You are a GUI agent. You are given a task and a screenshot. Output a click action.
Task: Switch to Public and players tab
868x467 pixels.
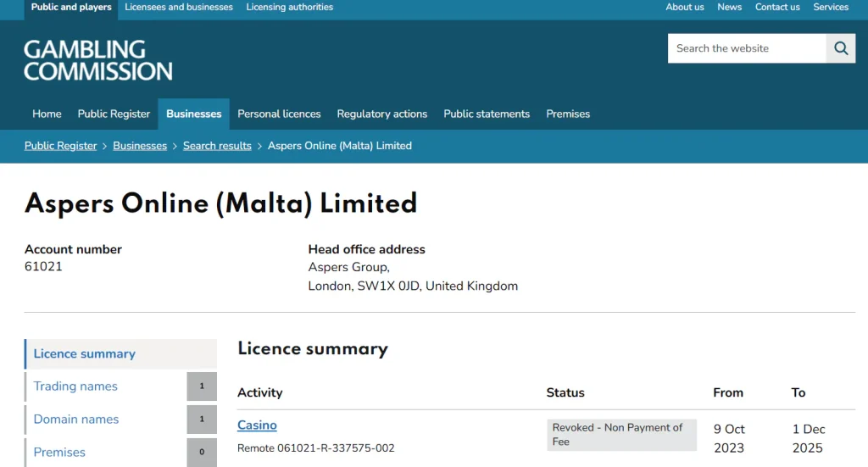[x=71, y=7]
